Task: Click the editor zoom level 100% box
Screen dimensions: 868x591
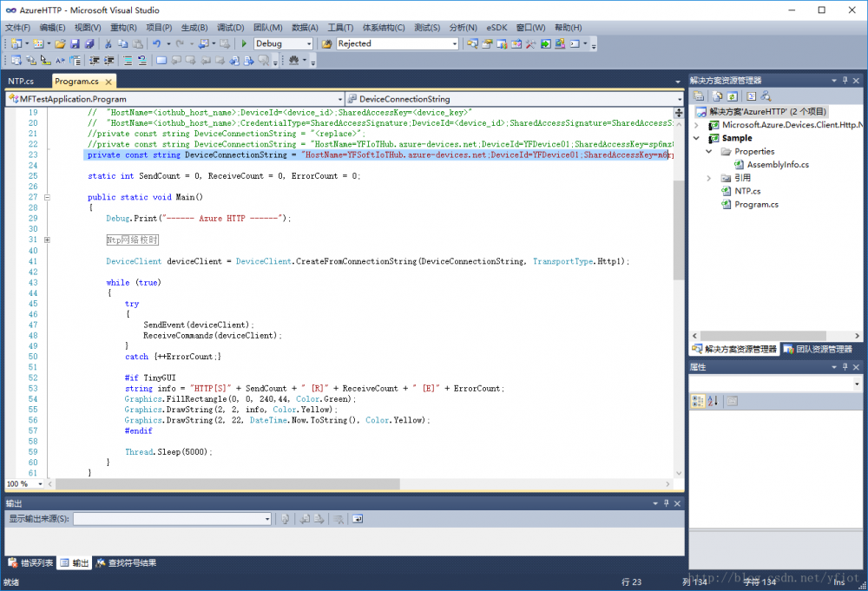Action: point(17,483)
